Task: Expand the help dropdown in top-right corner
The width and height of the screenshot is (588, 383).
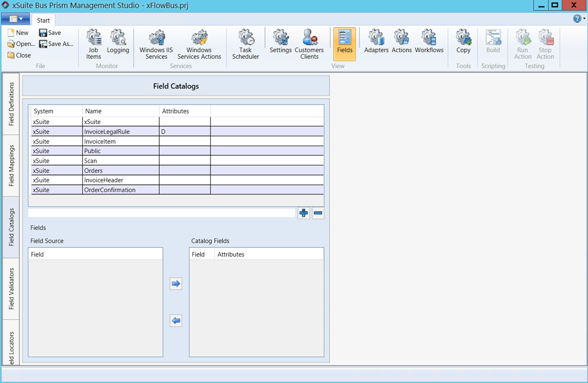Action: click(x=579, y=19)
